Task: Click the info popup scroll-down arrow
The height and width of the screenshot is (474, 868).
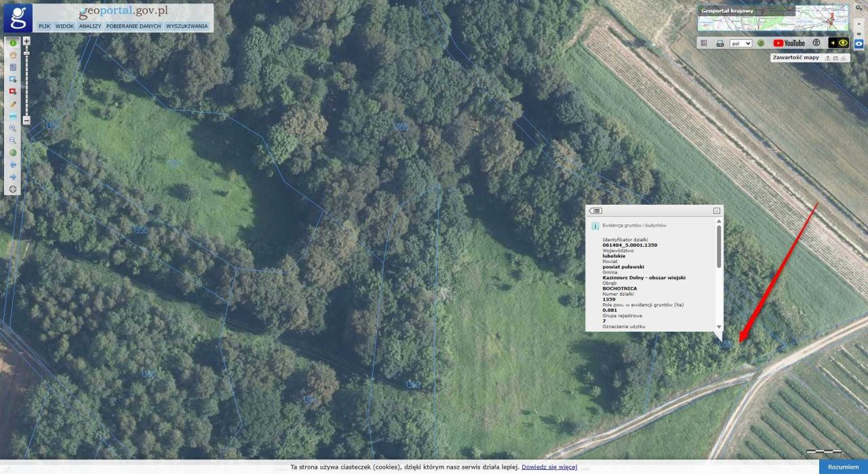Action: (719, 328)
